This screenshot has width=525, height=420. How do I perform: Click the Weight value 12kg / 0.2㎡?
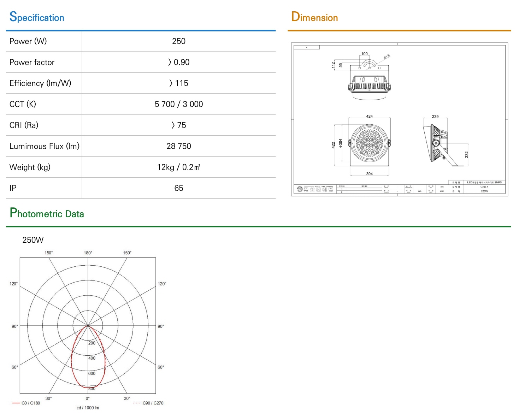coord(179,167)
